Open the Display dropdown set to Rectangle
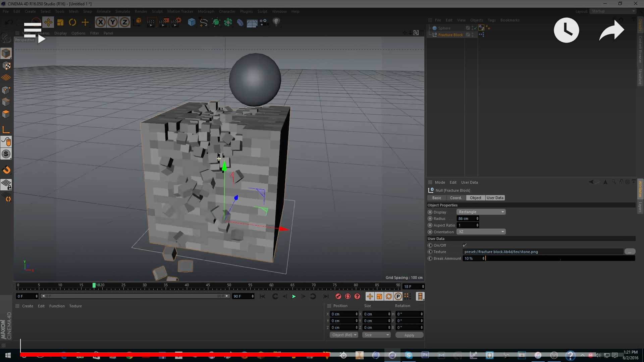 481,212
